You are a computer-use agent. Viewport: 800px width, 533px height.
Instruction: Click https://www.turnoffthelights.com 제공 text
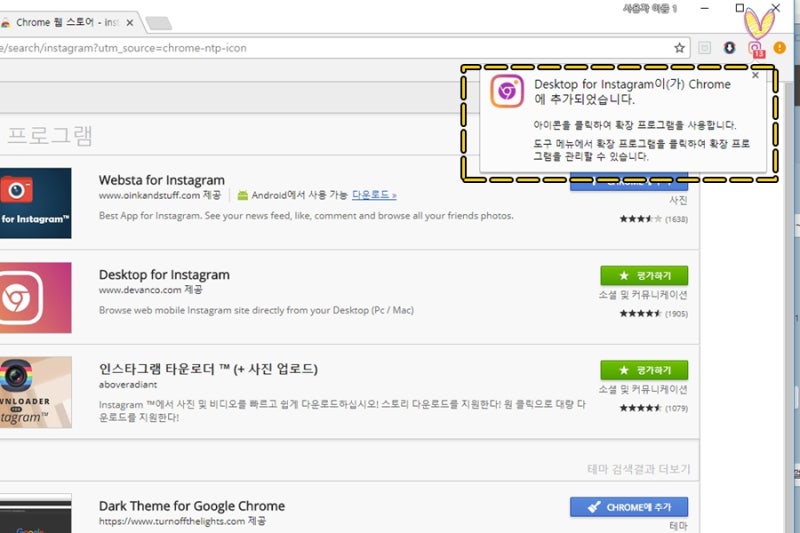tap(182, 521)
